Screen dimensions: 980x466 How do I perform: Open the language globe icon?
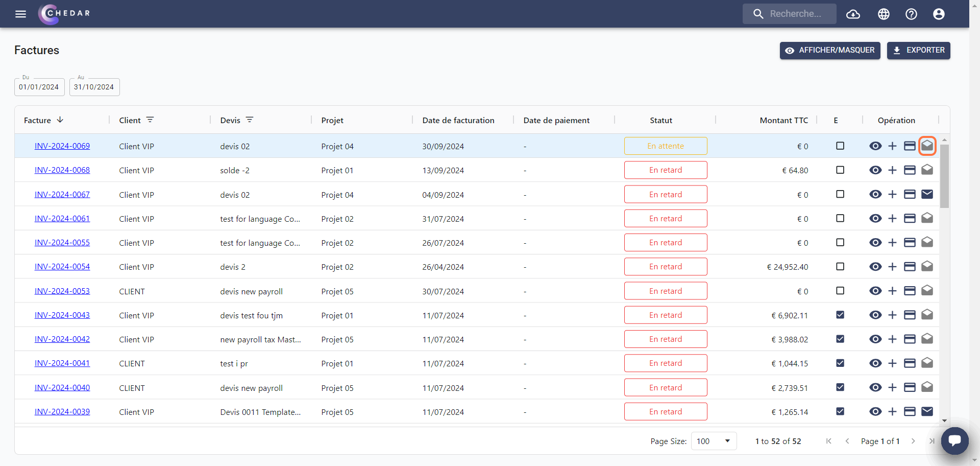pyautogui.click(x=884, y=14)
